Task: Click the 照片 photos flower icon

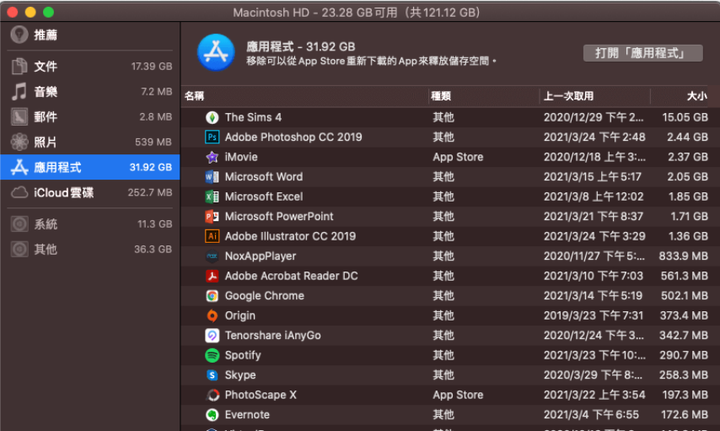Action: pyautogui.click(x=19, y=142)
